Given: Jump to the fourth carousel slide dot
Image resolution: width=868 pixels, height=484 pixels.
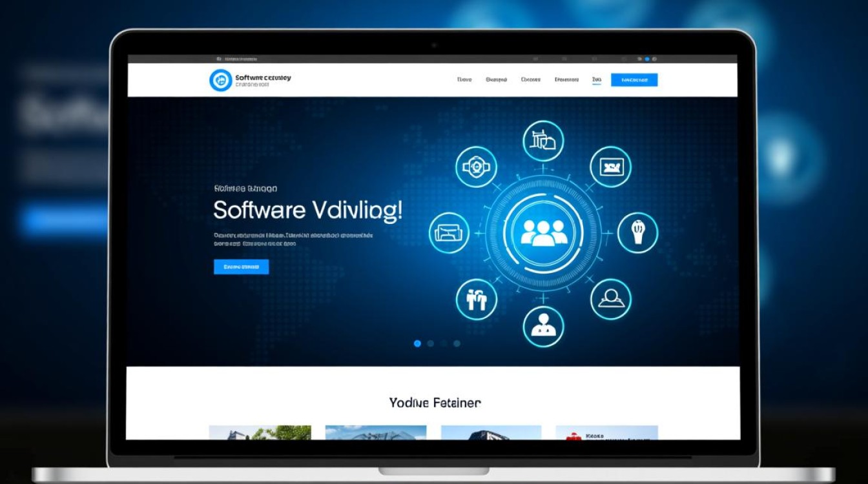Looking at the screenshot, I should (457, 343).
